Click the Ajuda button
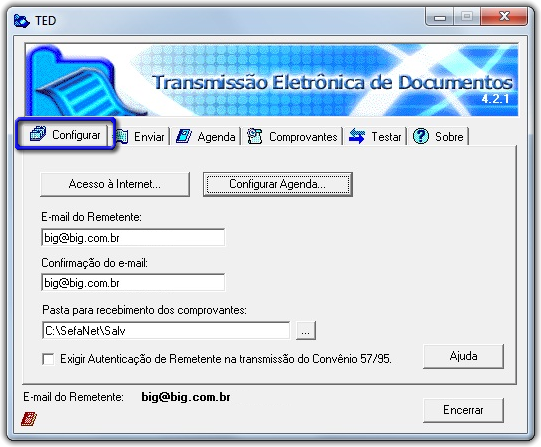 (x=463, y=356)
